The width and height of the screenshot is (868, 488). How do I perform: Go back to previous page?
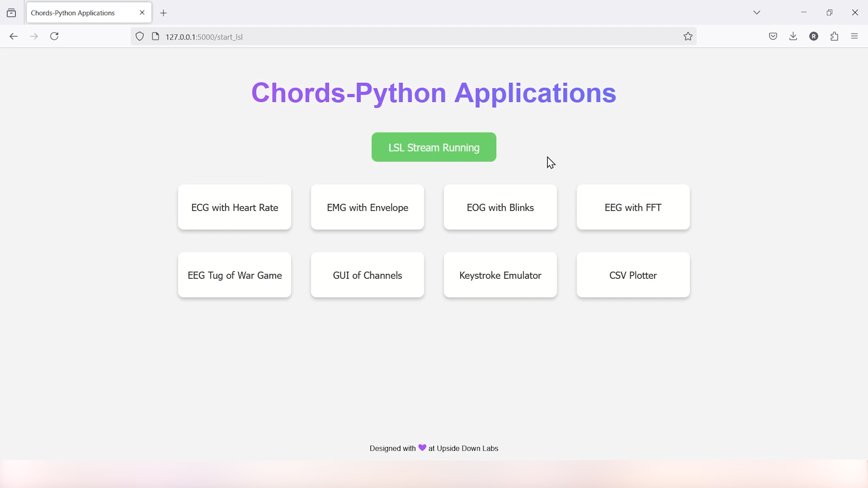pos(14,36)
